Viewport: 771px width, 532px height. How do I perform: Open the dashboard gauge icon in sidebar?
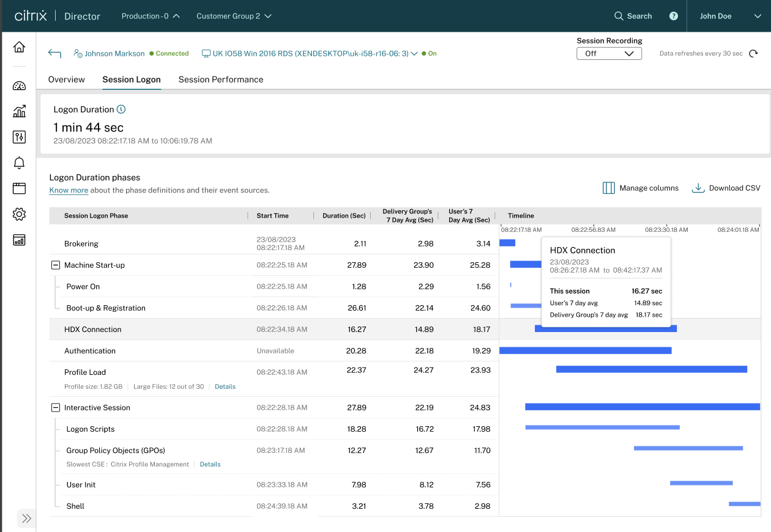(19, 86)
